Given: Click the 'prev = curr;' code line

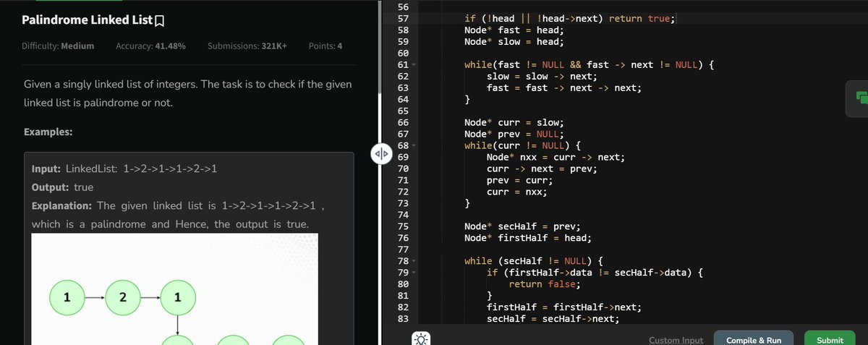Looking at the screenshot, I should pos(519,181).
